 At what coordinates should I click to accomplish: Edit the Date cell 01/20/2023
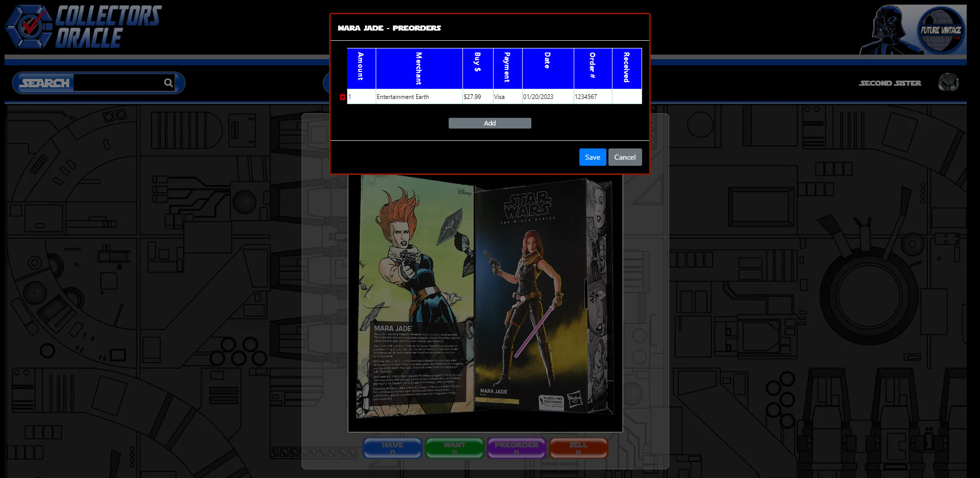[548, 97]
